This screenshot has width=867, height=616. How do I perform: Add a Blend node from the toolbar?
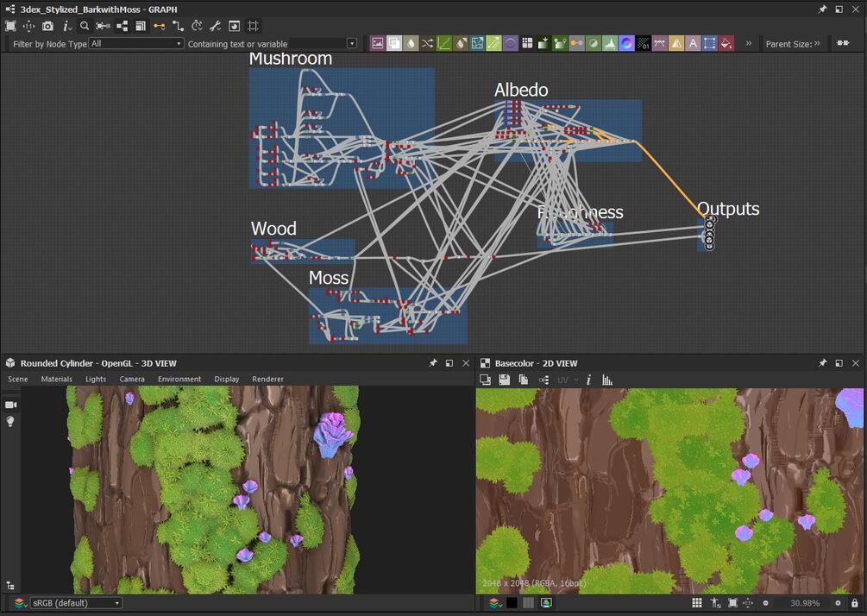pyautogui.click(x=394, y=43)
